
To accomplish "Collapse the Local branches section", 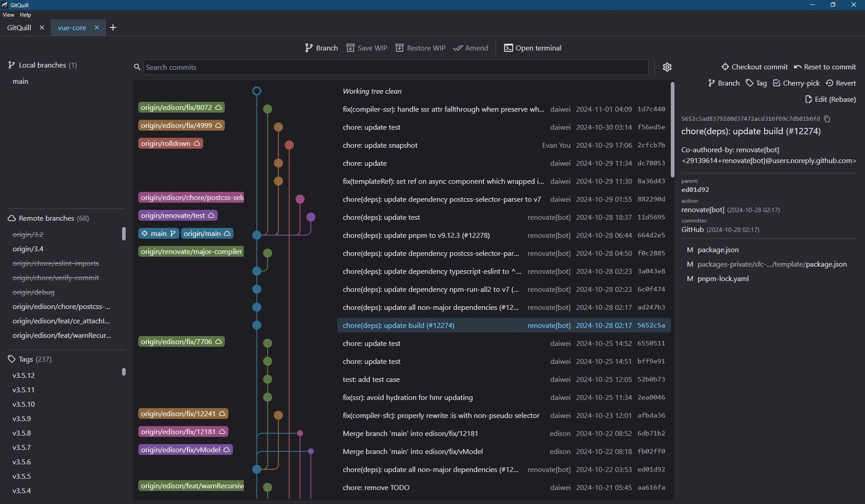I will pyautogui.click(x=42, y=65).
